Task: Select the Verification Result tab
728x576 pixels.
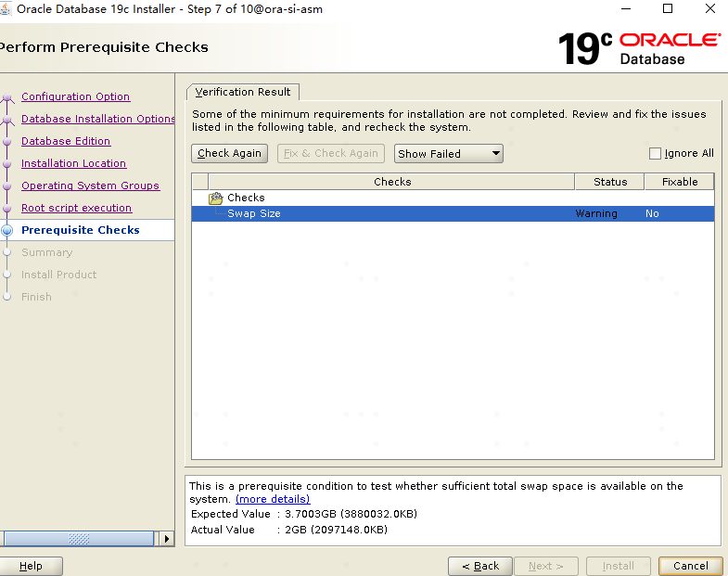Action: pyautogui.click(x=243, y=92)
